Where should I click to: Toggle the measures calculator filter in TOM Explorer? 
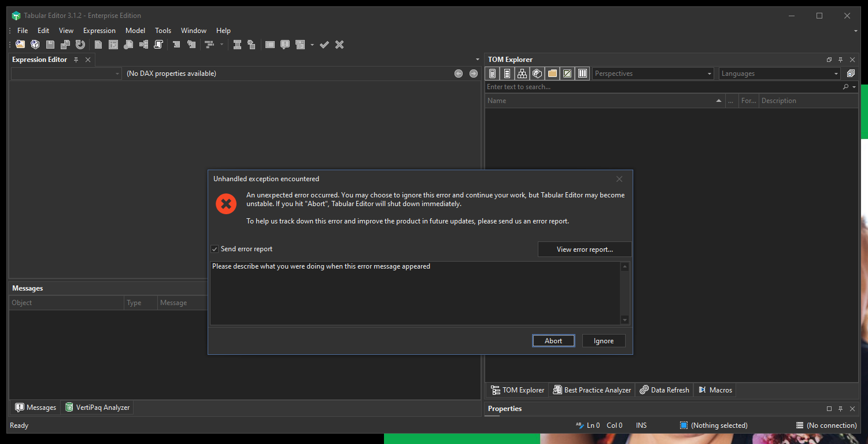(x=493, y=74)
